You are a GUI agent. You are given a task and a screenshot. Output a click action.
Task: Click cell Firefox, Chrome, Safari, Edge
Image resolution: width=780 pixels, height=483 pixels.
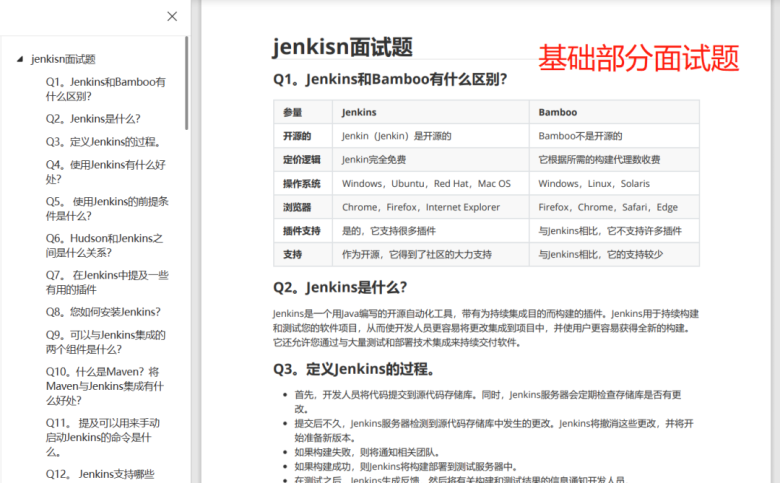click(x=614, y=207)
